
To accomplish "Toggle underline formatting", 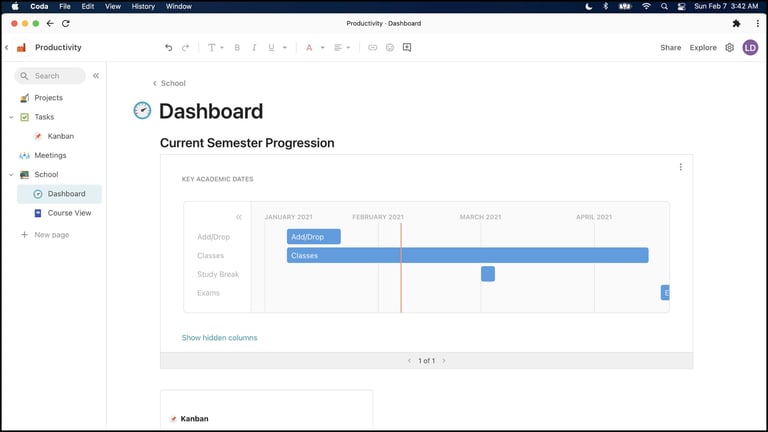I will tap(271, 48).
